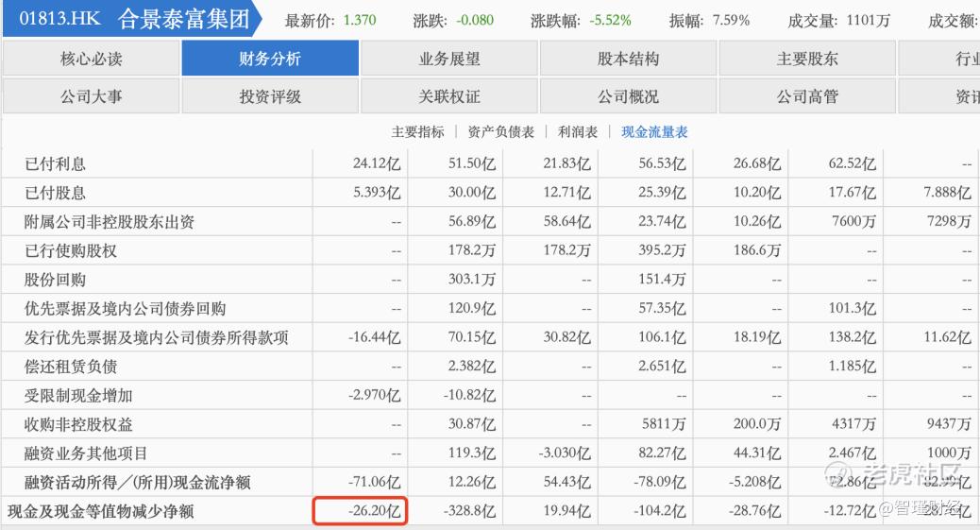This screenshot has width=980, height=530.
Task: Open the 股本结构 tab
Action: pyautogui.click(x=628, y=59)
